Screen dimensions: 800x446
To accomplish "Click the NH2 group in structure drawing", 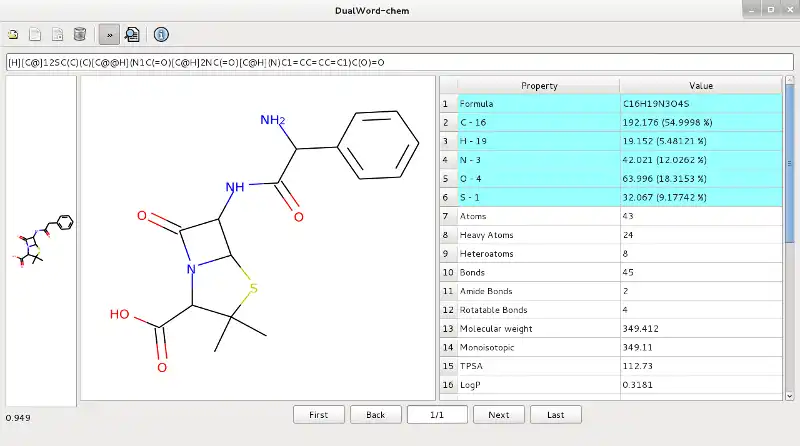I will tap(272, 120).
